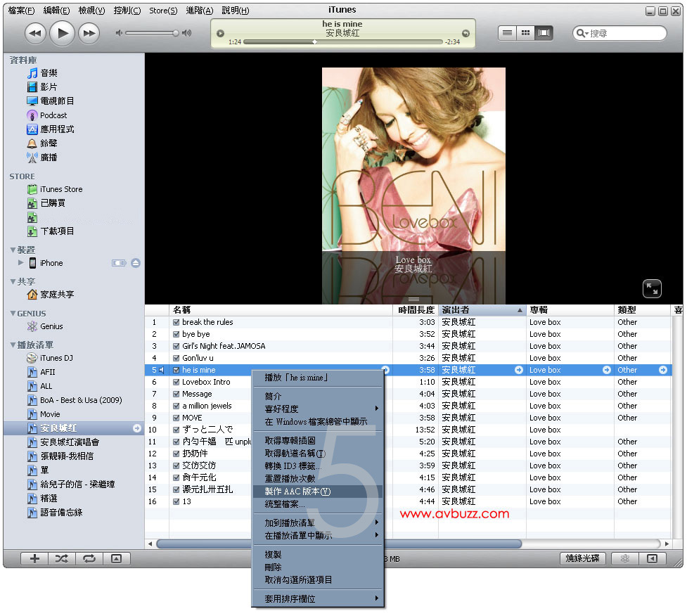Uncheck the Lovebox Intro track

(176, 382)
